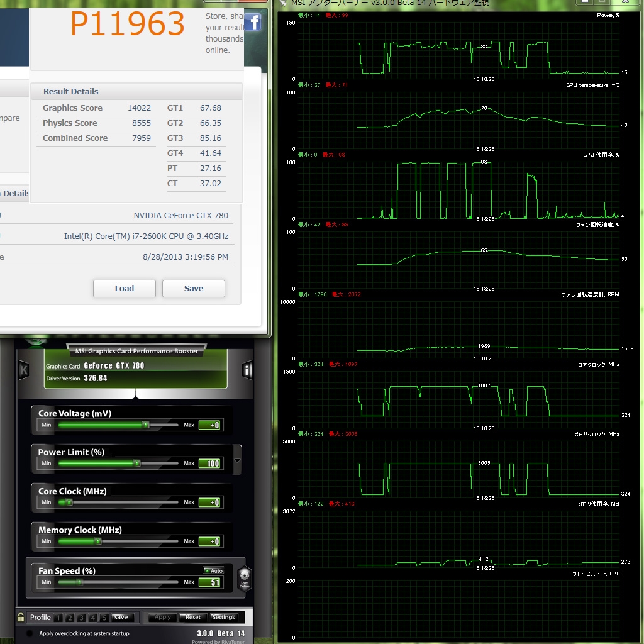Click the Save button in 3DMark results

pos(194,288)
